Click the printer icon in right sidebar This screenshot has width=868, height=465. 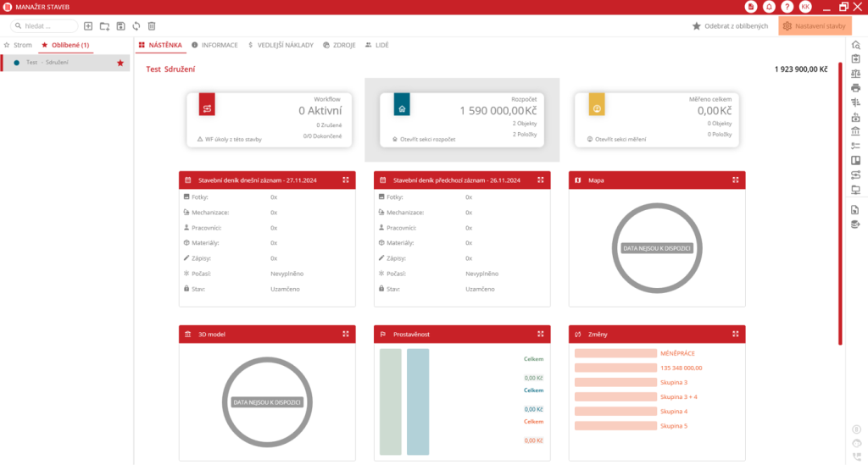tap(855, 87)
